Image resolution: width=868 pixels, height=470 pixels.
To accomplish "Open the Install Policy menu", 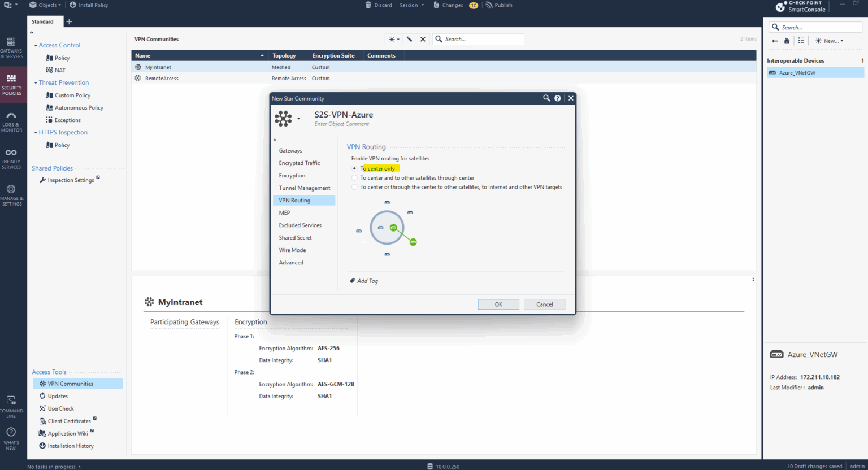I will pyautogui.click(x=88, y=5).
